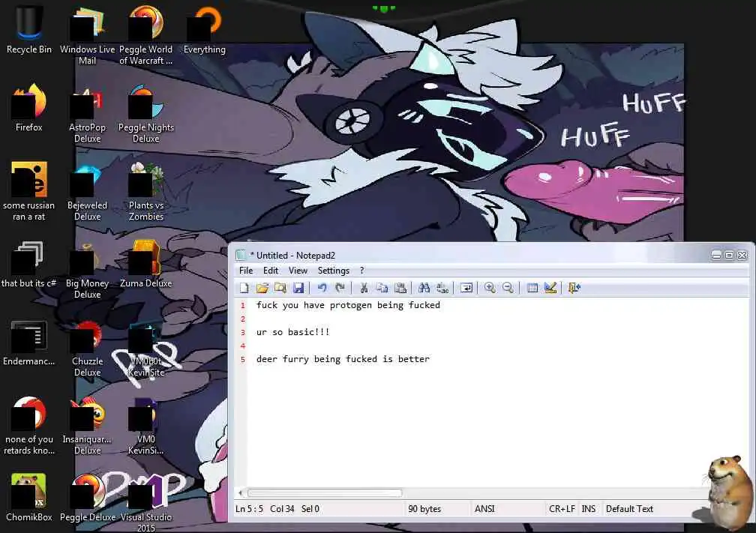Open the View menu
The height and width of the screenshot is (533, 756).
click(x=298, y=271)
